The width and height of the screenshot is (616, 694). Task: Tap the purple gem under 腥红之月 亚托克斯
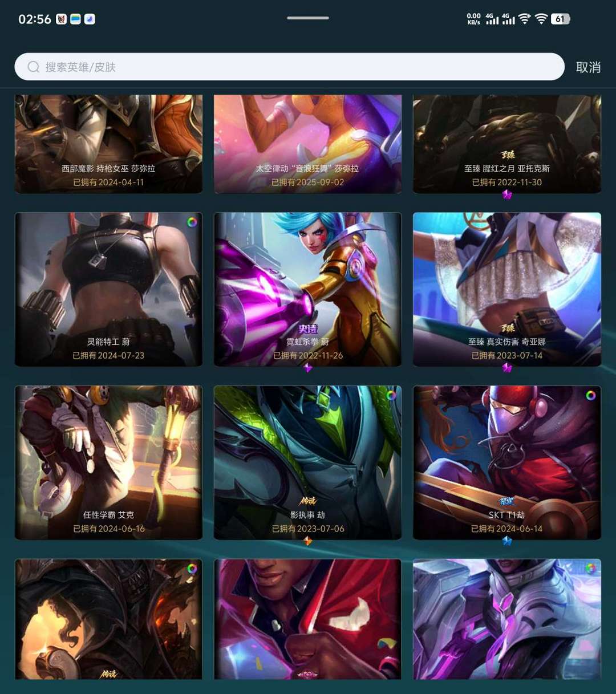coord(507,194)
